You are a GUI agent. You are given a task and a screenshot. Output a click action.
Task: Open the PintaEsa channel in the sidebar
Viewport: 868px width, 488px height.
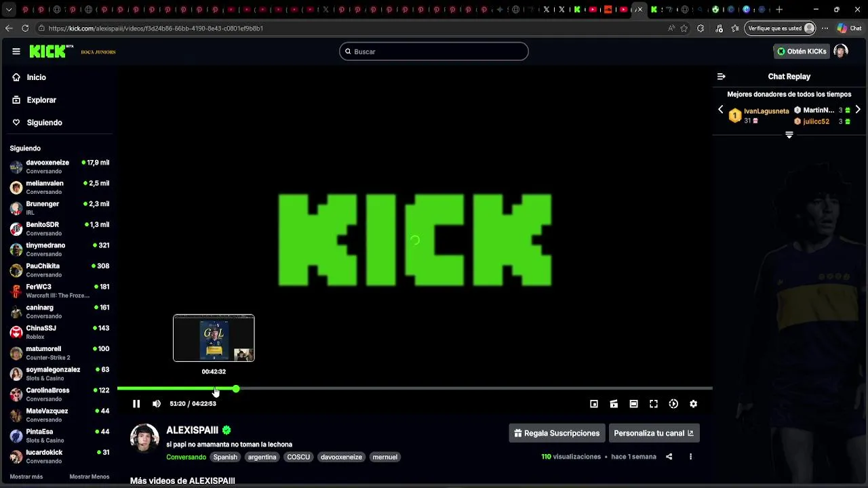pos(60,435)
